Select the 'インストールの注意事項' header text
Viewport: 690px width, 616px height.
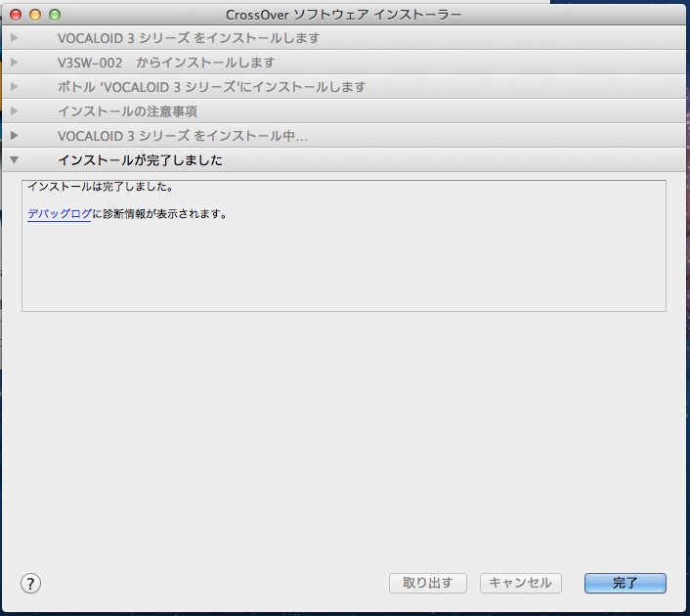point(128,111)
